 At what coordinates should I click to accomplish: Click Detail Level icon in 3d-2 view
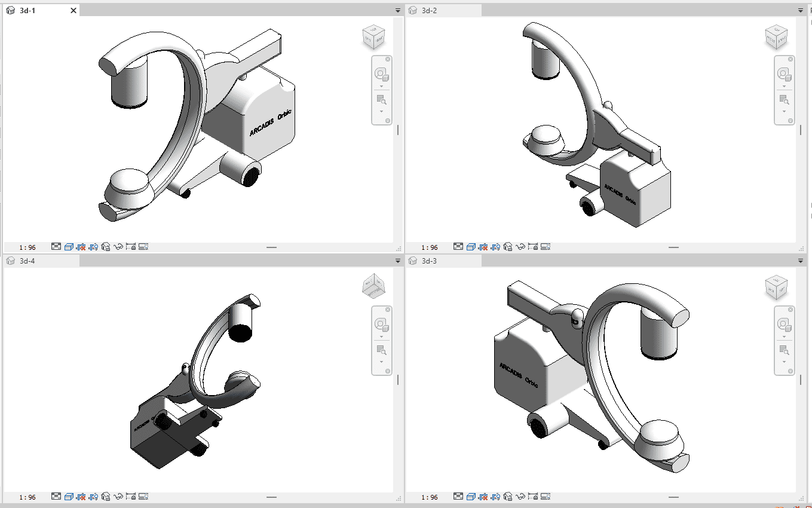(x=458, y=246)
